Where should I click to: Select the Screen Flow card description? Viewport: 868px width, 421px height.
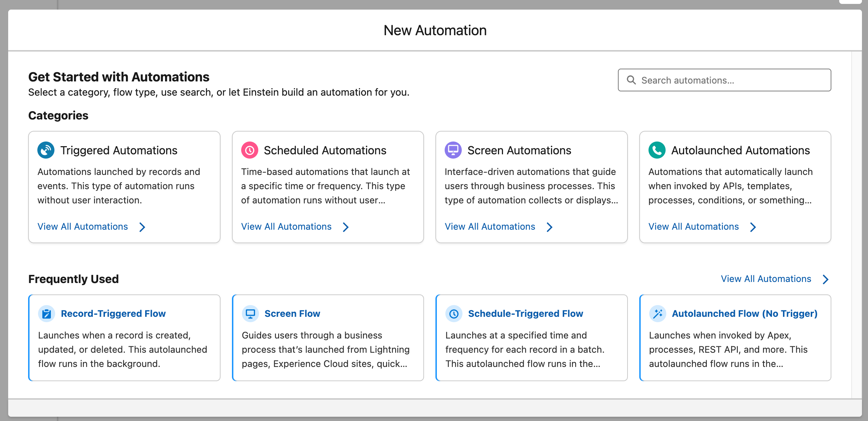(325, 349)
